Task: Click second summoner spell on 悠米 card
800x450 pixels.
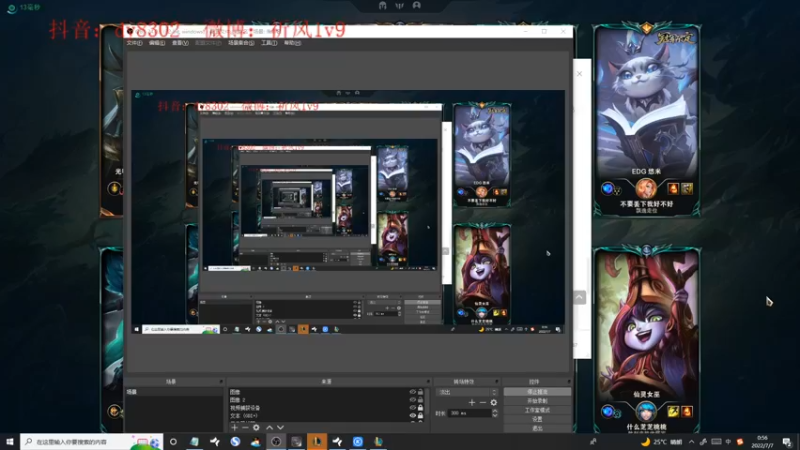Action: point(687,189)
